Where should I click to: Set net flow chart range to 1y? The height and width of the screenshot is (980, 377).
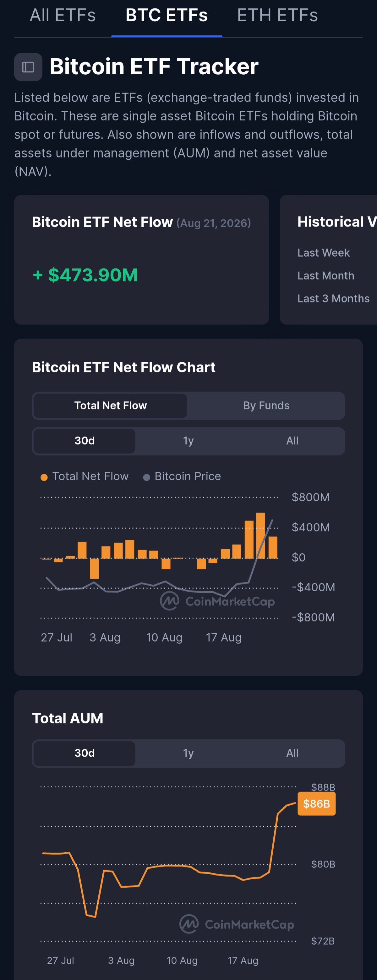tap(188, 441)
